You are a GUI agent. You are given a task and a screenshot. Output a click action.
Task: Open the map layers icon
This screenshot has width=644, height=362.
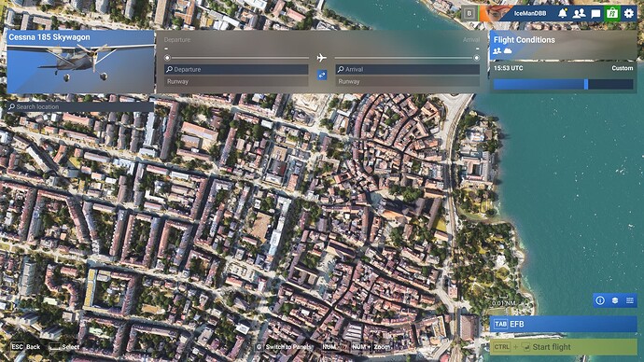(x=615, y=300)
